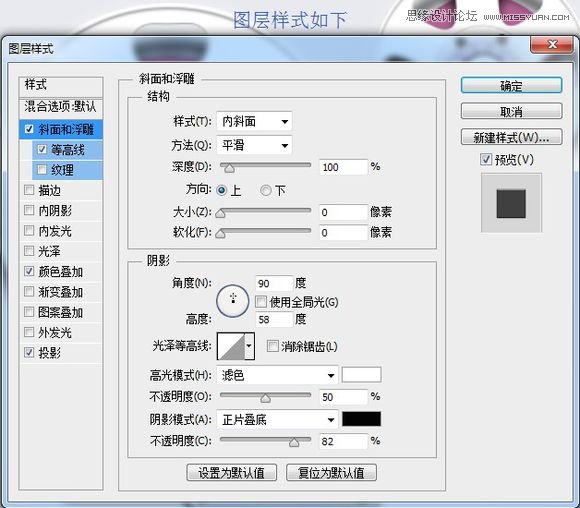The image size is (580, 508).
Task: Open the 阴影模式 正片叠底 dropdown
Action: click(277, 420)
